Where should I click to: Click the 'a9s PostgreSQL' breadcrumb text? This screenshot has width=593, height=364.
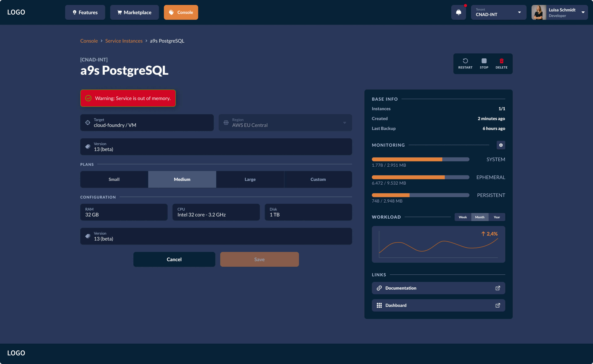pos(167,41)
